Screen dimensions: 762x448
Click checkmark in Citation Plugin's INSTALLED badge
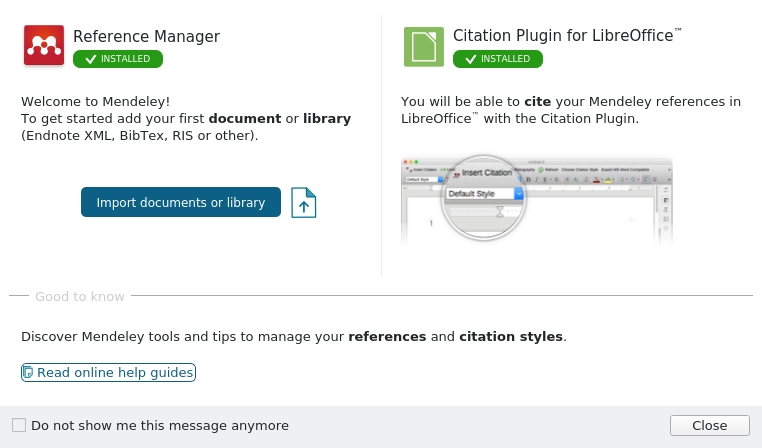click(x=471, y=59)
